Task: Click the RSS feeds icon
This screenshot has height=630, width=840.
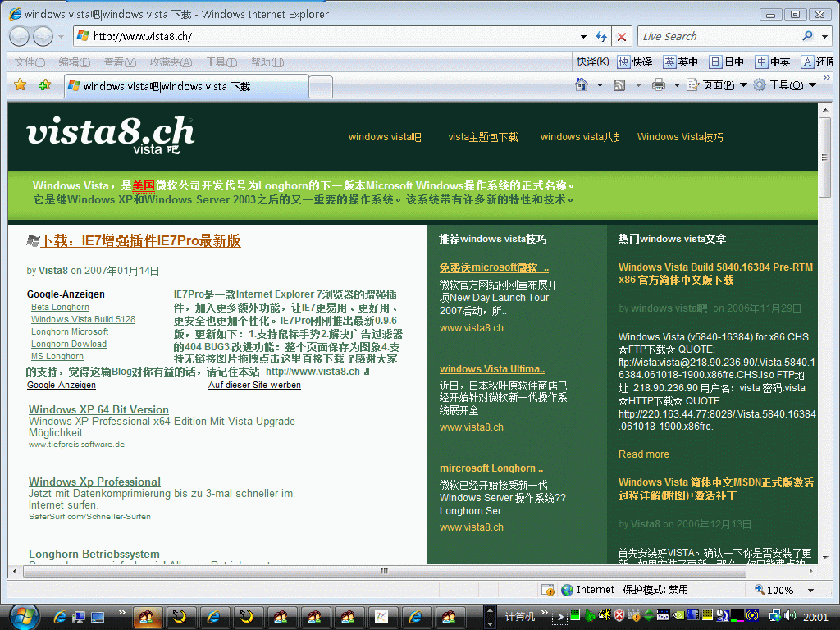Action: click(619, 84)
